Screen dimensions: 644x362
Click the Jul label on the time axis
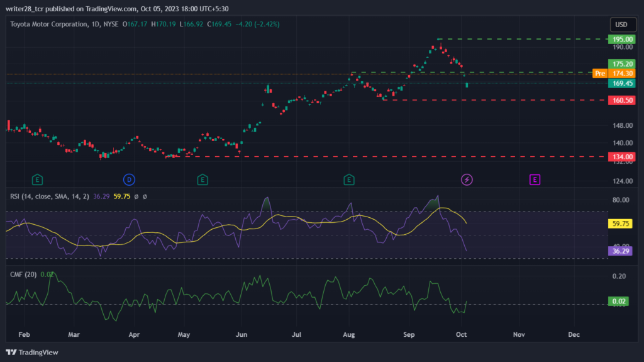[296, 334]
